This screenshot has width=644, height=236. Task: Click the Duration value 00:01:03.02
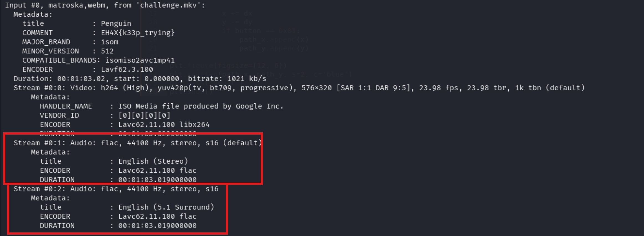coord(81,79)
